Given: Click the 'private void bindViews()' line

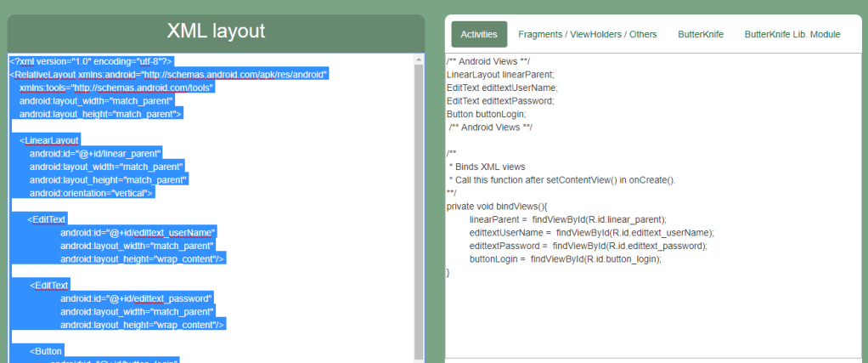Looking at the screenshot, I should 498,206.
